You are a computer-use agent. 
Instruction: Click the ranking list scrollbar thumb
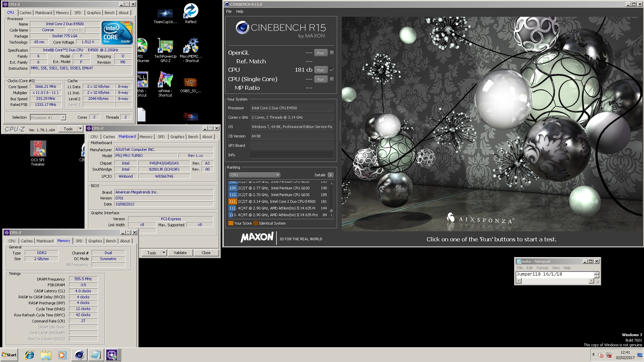(x=331, y=211)
